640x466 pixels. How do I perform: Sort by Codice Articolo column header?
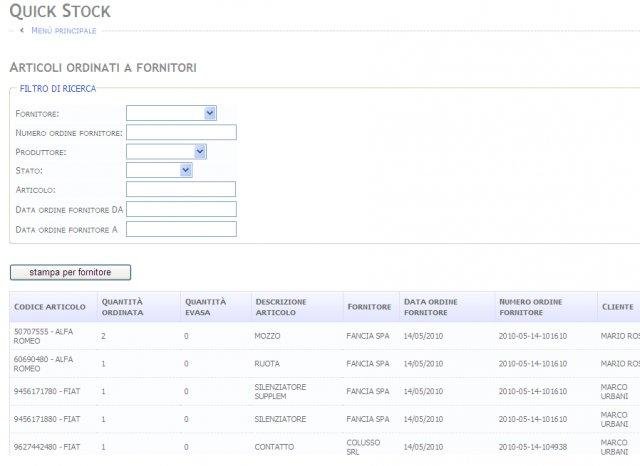click(x=50, y=306)
